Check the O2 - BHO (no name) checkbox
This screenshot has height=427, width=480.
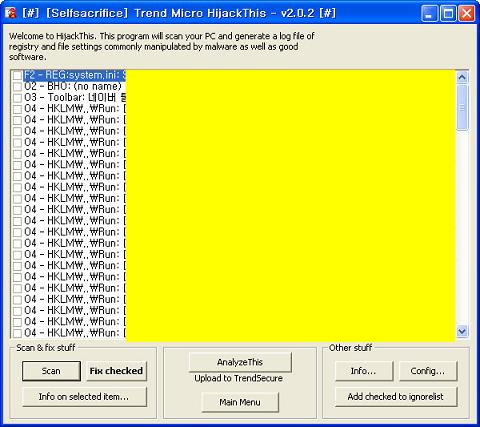coord(17,87)
